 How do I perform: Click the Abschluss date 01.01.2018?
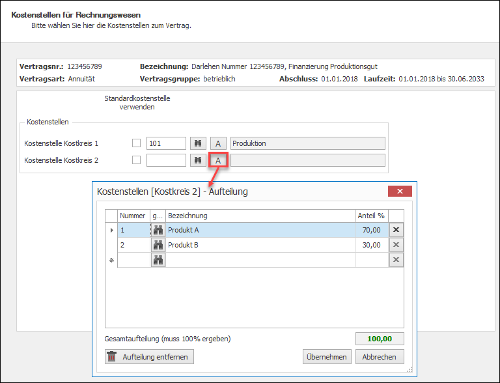click(339, 79)
